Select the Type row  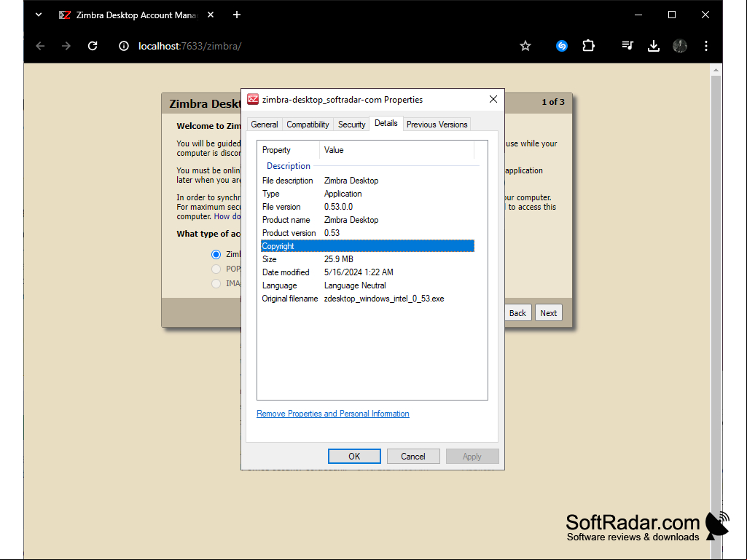pos(367,194)
